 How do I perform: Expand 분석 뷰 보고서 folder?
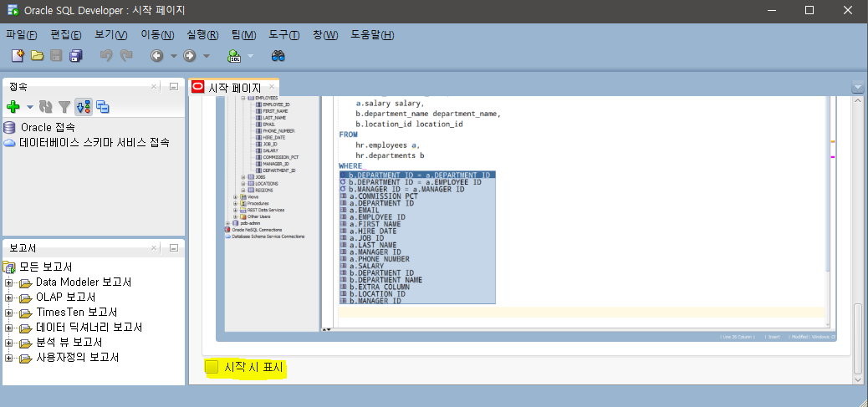[9, 343]
